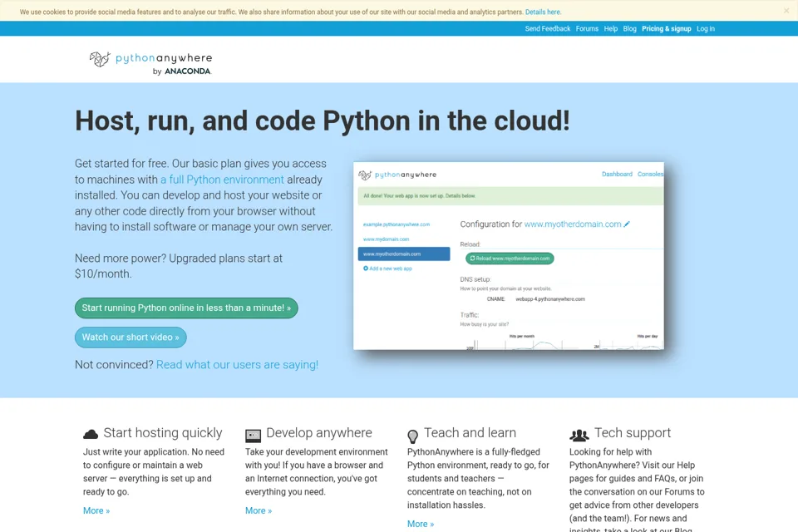This screenshot has height=532, width=798.
Task: Click the cloud icon beside Start hosting quickly
Action: (x=91, y=434)
